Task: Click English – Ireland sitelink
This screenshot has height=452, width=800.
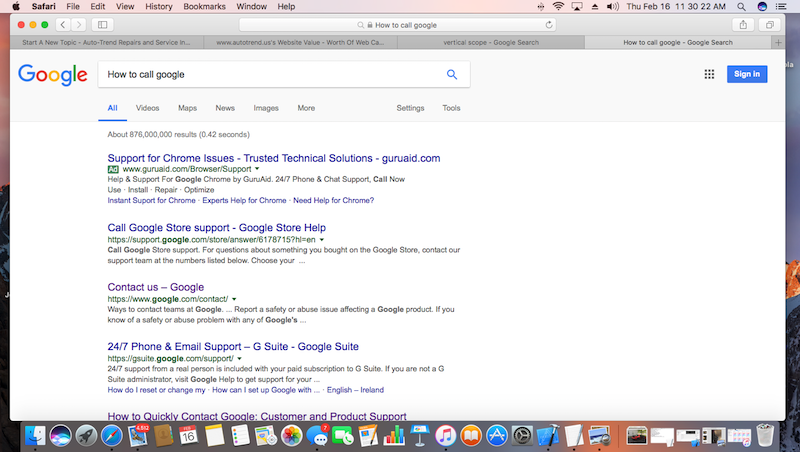Action: (355, 390)
